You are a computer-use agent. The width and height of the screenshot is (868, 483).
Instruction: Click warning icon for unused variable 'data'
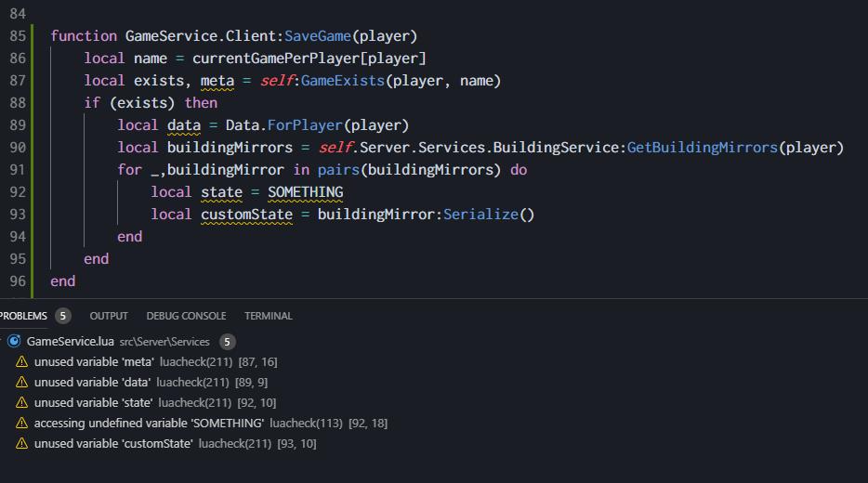point(21,383)
